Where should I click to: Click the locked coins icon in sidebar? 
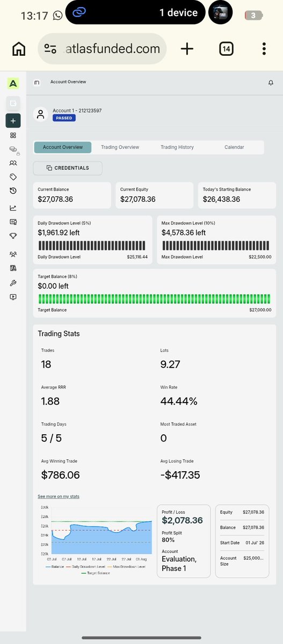(13, 150)
